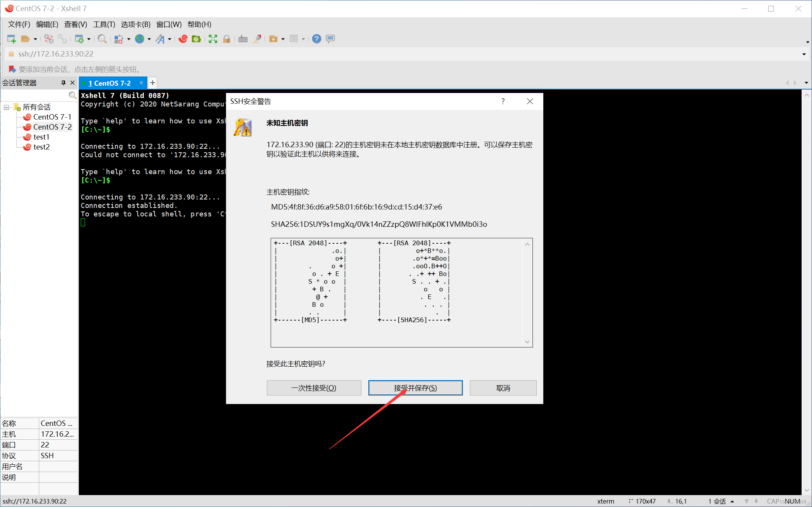
Task: Pin the Session Manager panel
Action: point(63,83)
